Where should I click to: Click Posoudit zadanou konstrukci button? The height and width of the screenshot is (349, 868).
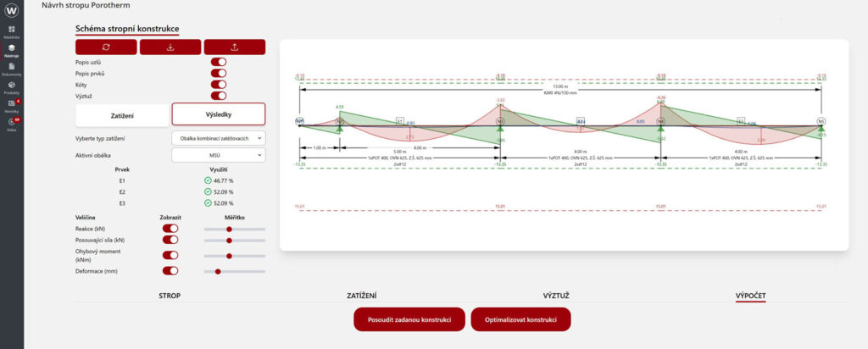409,319
